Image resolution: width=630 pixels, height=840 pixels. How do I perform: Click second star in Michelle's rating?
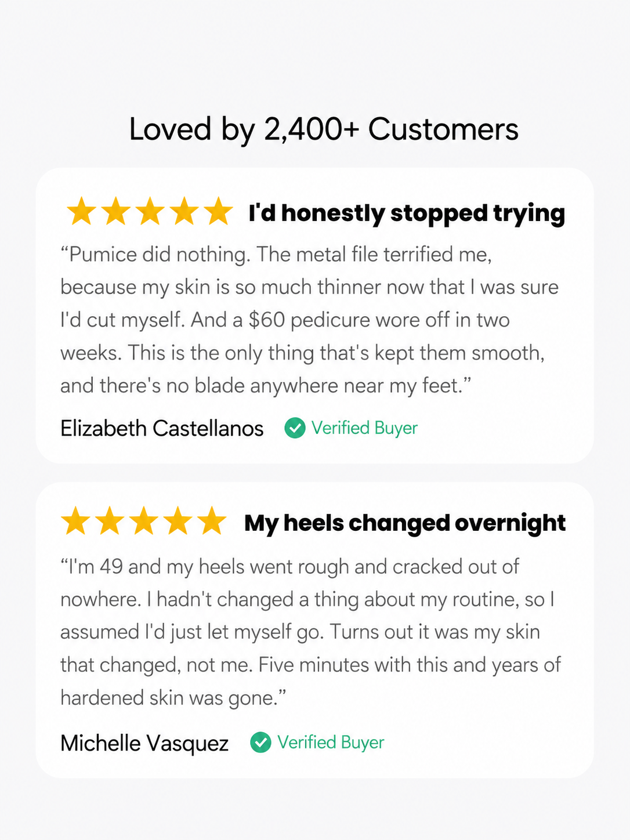(110, 521)
